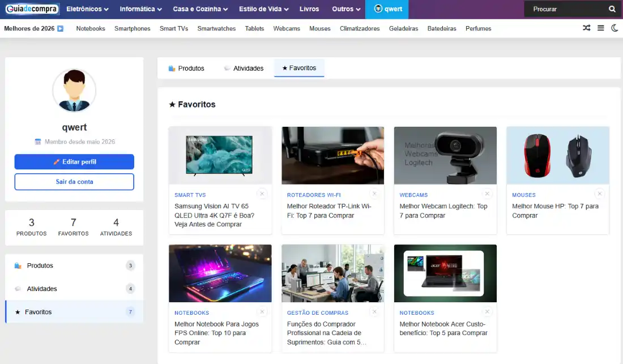Screen dimensions: 623x364
Task: Open the HP mouse thumbnail
Action: pyautogui.click(x=558, y=155)
